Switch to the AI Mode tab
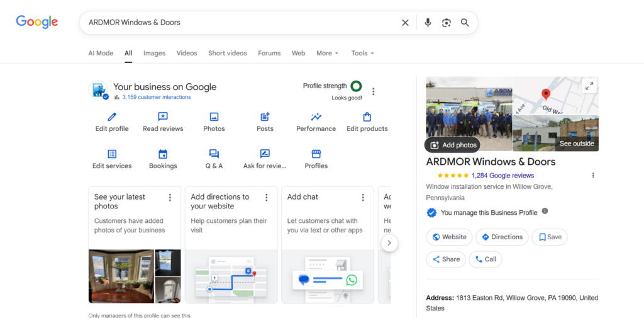 point(101,54)
